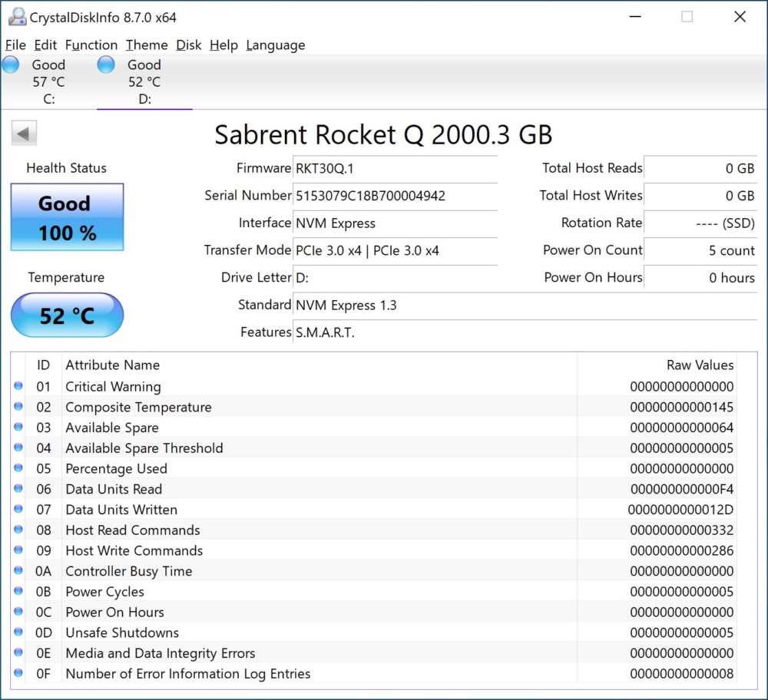The image size is (768, 700).
Task: Open the Theme menu
Action: pos(147,45)
